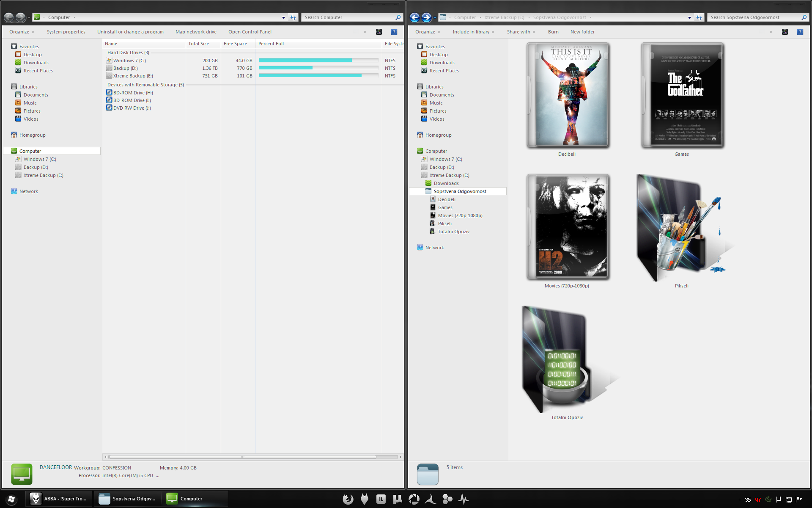
Task: Open the Organize menu in the Computer window
Action: (x=22, y=32)
